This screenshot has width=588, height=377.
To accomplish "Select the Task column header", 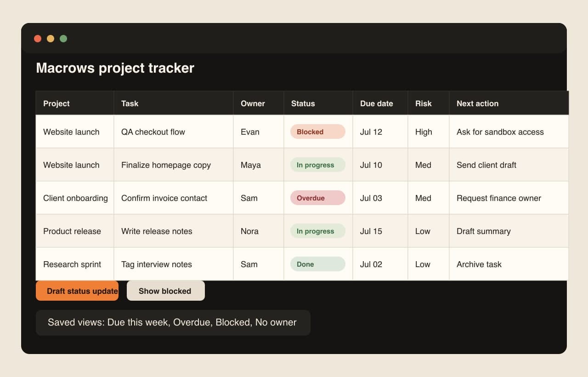I will [x=174, y=103].
